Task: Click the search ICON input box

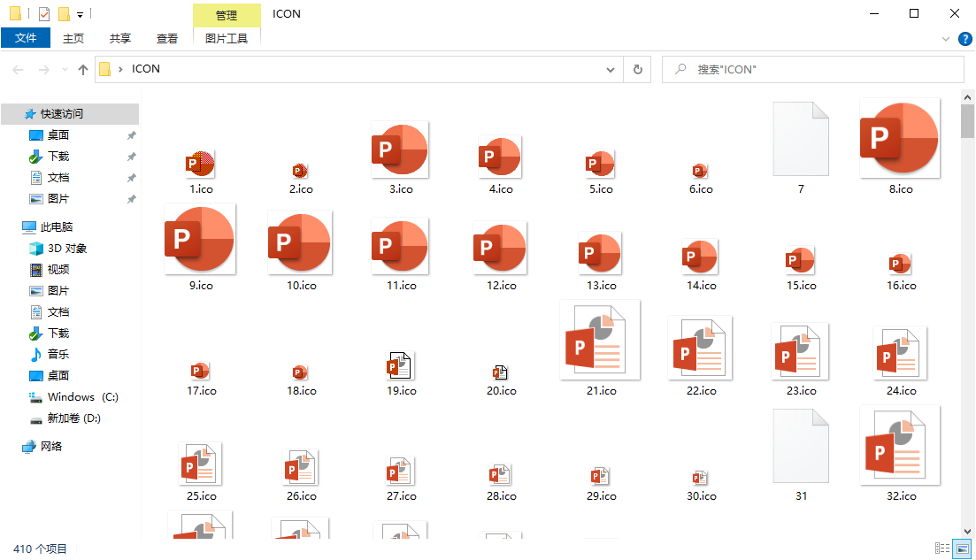Action: 813,70
